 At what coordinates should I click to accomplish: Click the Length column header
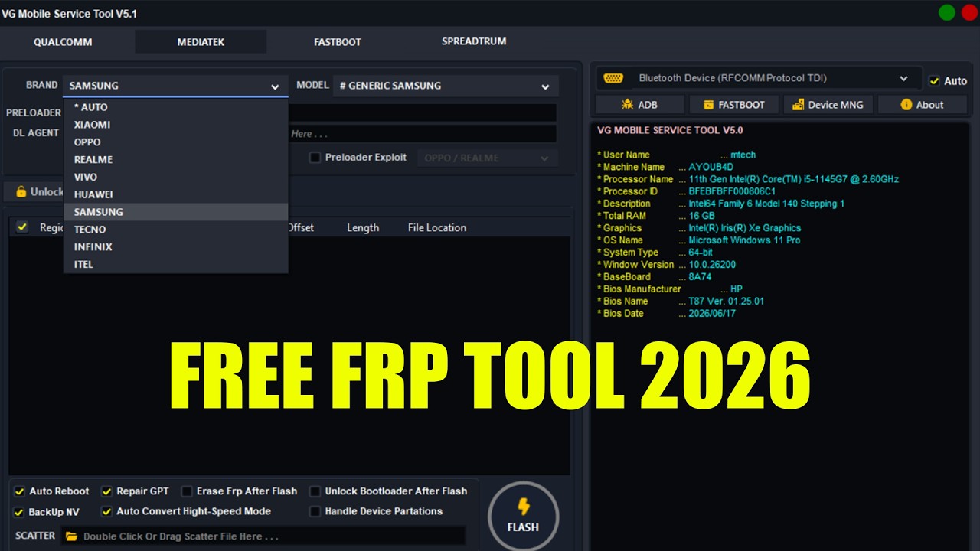click(363, 227)
